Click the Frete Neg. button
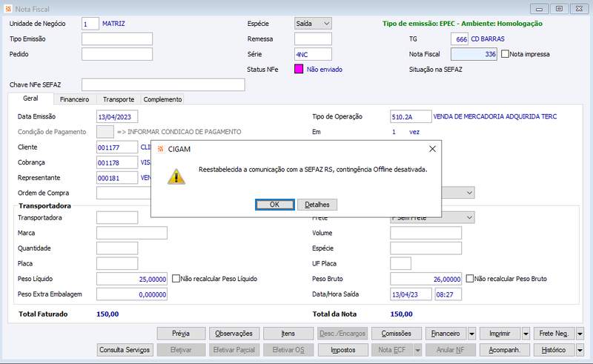The height and width of the screenshot is (364, 593). 554,334
